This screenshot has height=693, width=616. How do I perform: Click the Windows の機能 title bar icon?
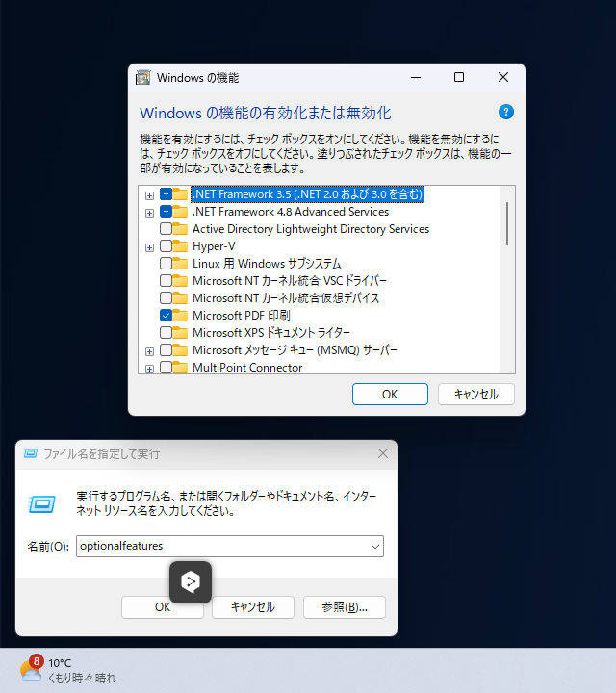coord(142,78)
